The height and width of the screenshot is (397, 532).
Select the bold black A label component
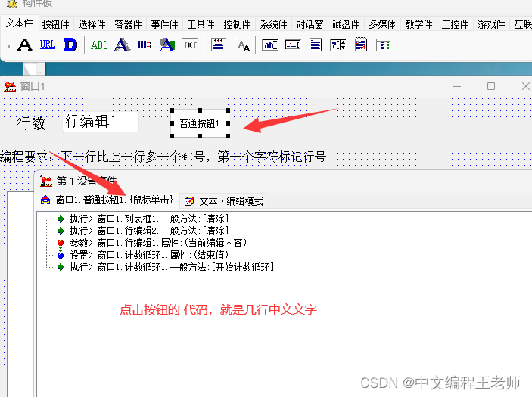pos(25,45)
